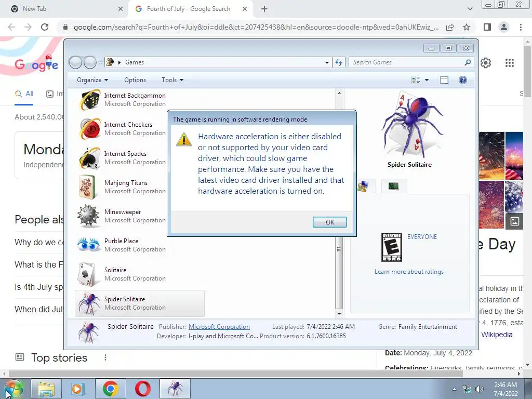Open the Windows Start button
This screenshot has height=399, width=532.
point(13,389)
